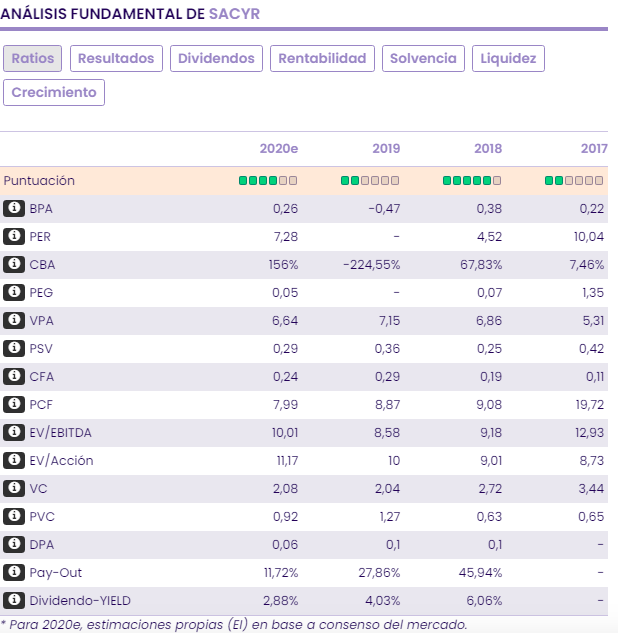Image resolution: width=618 pixels, height=633 pixels.
Task: Click the info icon beside BPA
Action: point(14,209)
